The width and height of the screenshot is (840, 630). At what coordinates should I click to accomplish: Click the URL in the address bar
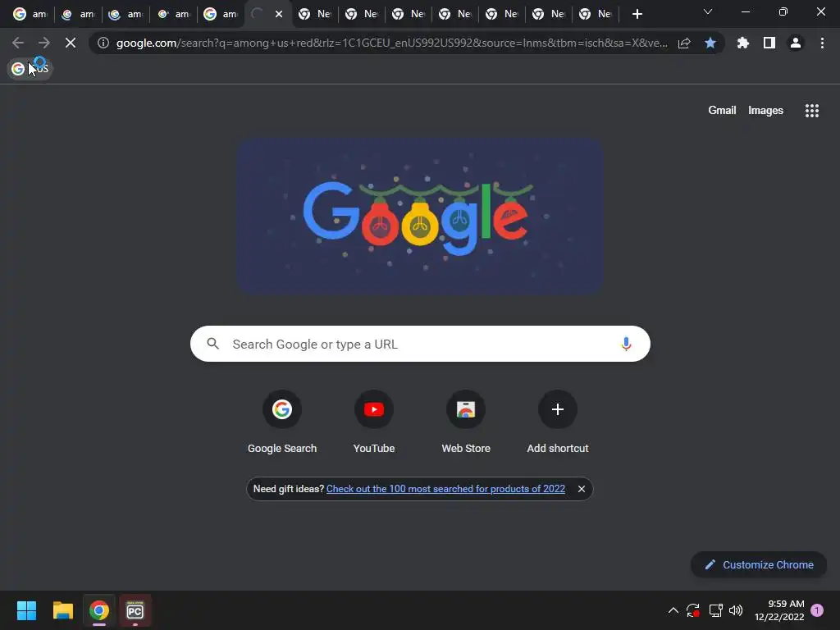coord(391,43)
